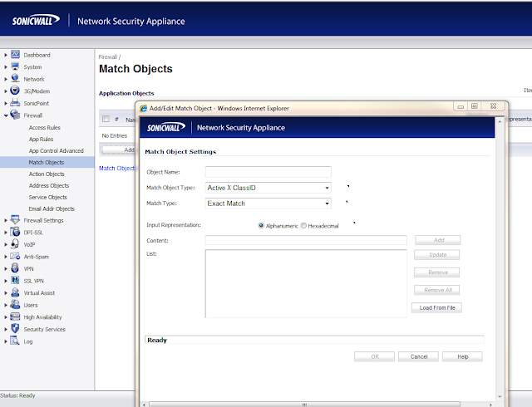The image size is (532, 407).
Task: Click the SSL VPN icon
Action: point(15,280)
